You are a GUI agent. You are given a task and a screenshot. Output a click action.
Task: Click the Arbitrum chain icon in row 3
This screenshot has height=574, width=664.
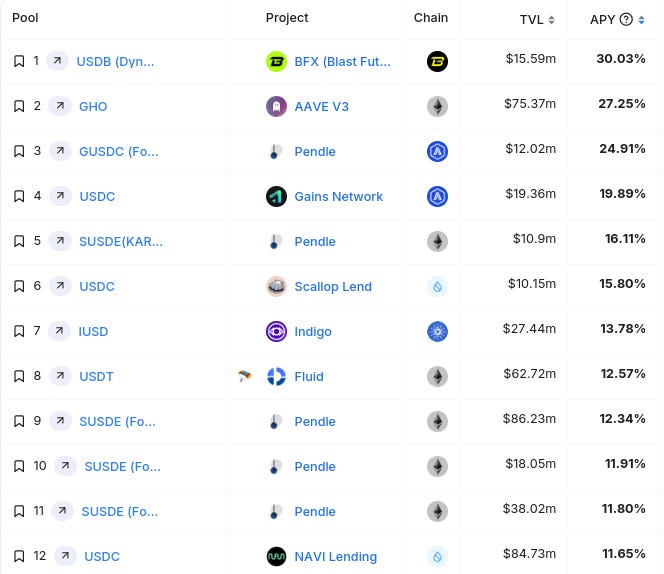(437, 151)
